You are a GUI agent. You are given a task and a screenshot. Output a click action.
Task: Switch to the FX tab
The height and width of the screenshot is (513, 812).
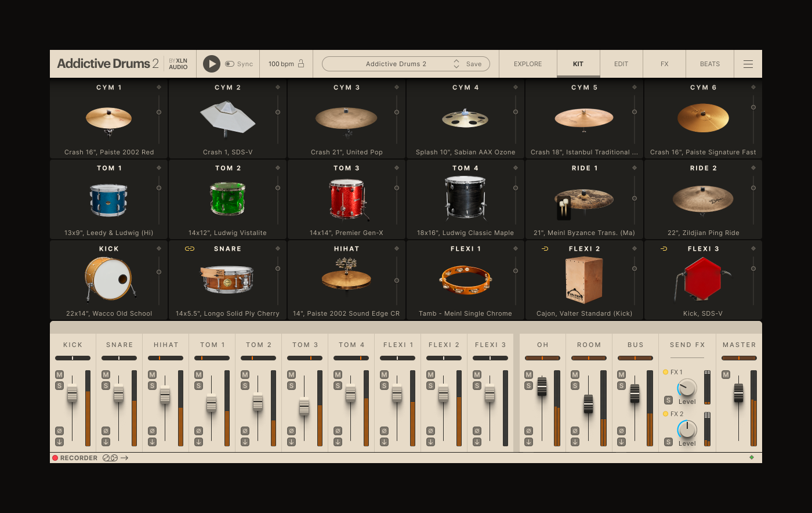[665, 64]
